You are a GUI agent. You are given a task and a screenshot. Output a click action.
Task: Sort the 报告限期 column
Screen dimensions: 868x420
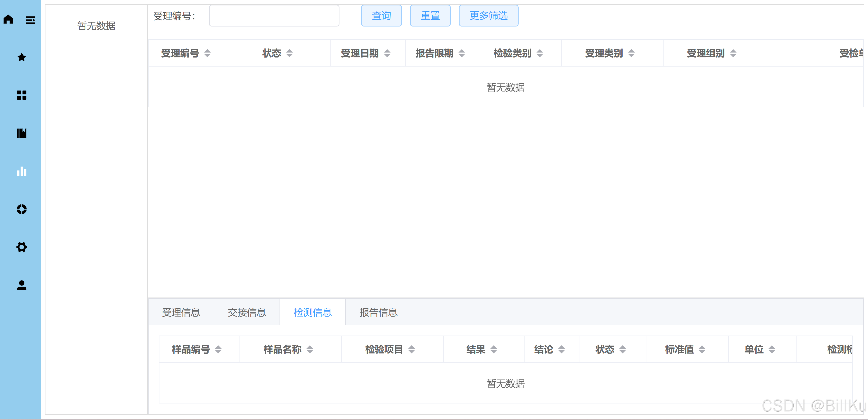coord(462,53)
